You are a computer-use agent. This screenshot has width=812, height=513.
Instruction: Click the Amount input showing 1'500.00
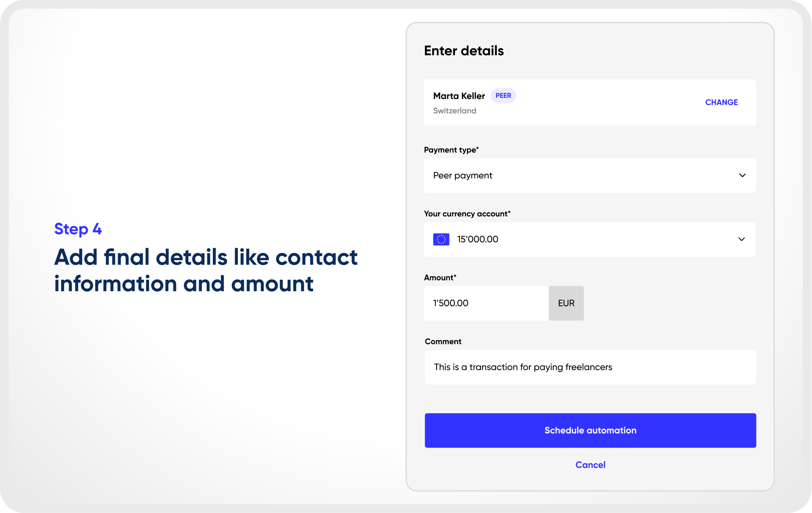[x=487, y=303]
